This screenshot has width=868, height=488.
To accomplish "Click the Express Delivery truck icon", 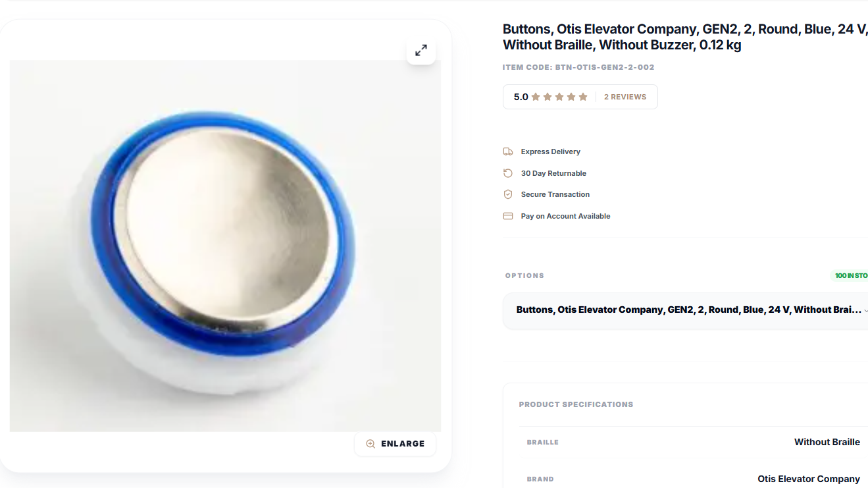I will (x=508, y=151).
